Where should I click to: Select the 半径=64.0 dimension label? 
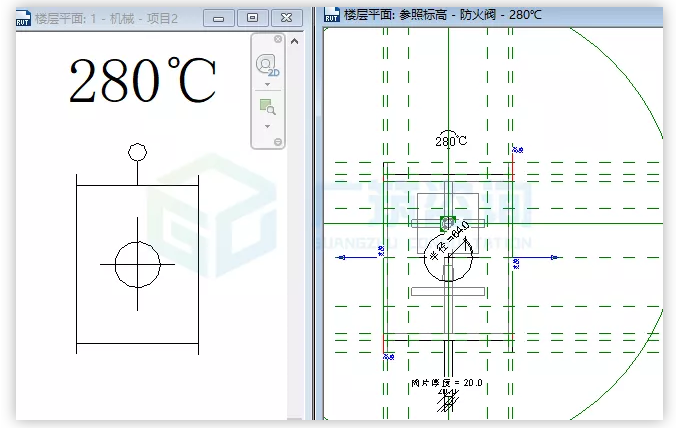[448, 241]
